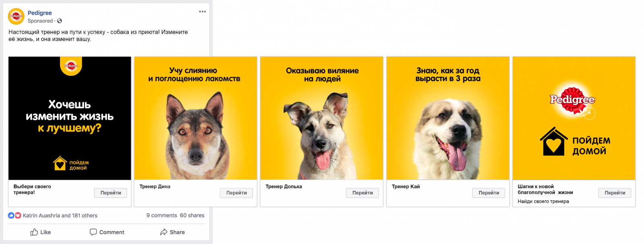
Task: Click the Pedigree page profile avatar
Action: pos(16,16)
